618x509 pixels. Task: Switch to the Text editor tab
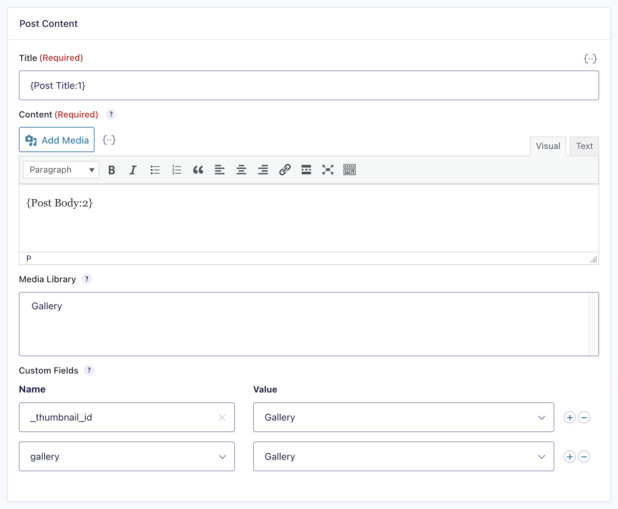click(x=584, y=146)
